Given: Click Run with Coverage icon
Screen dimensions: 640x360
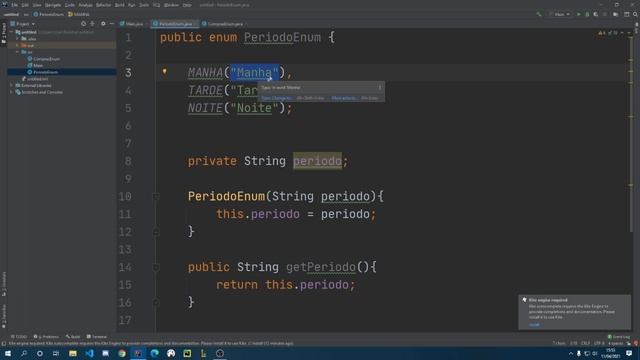Looking at the screenshot, I should pyautogui.click(x=596, y=14).
